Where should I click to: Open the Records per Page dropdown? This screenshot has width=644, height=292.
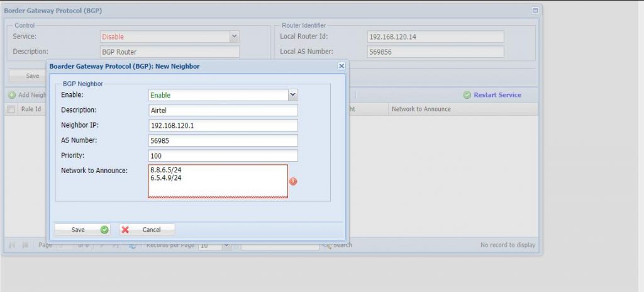tap(226, 245)
